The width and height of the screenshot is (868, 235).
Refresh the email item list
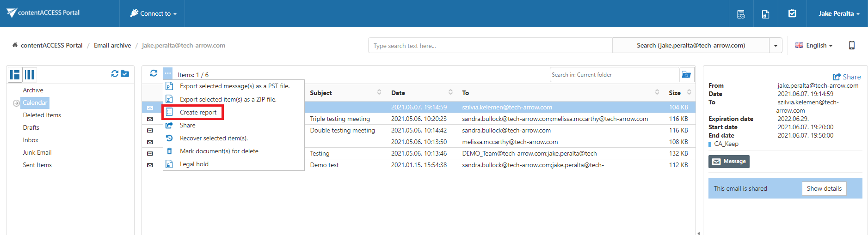154,73
